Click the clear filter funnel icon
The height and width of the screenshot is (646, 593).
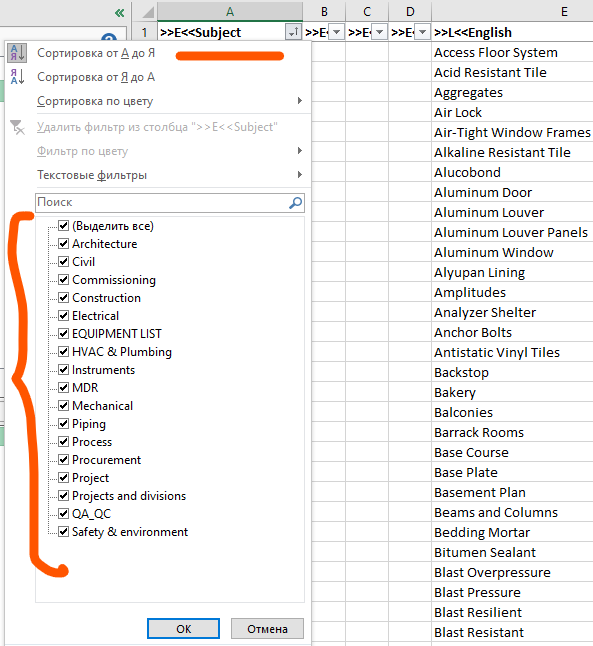(x=17, y=127)
